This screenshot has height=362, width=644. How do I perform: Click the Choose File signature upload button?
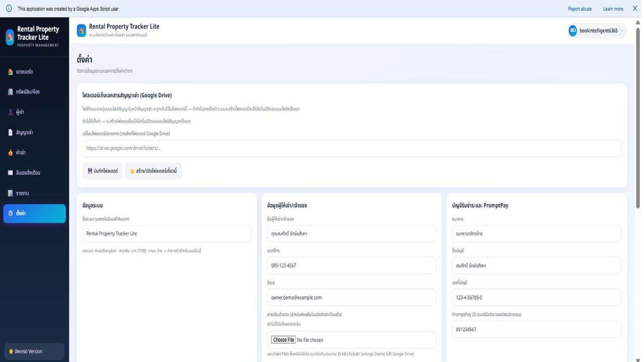tap(284, 340)
